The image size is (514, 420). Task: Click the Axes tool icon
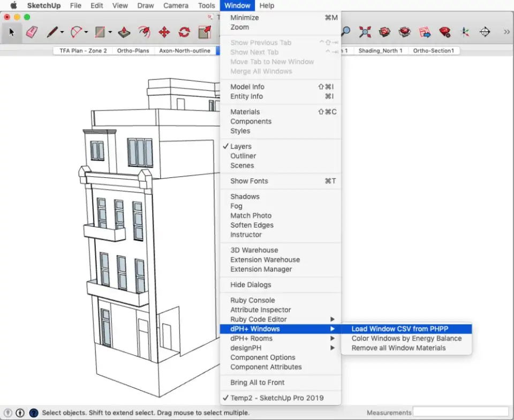pyautogui.click(x=465, y=32)
